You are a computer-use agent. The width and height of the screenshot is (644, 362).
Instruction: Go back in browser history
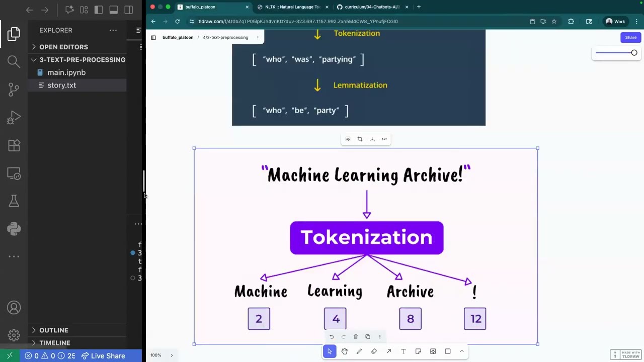[x=153, y=22]
